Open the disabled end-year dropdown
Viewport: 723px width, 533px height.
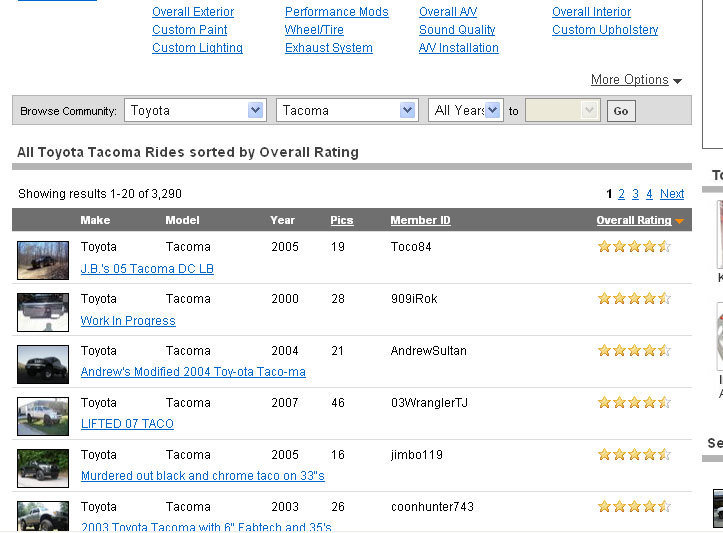tap(563, 111)
